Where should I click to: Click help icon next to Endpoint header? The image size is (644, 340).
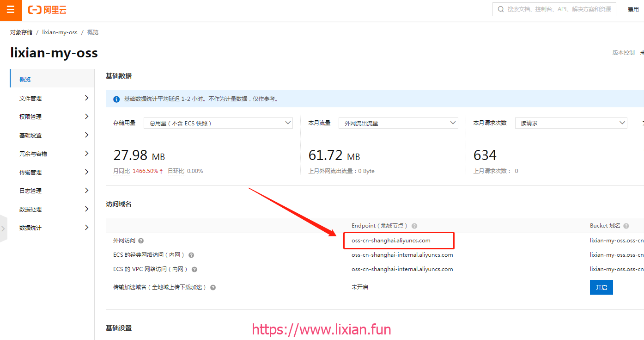[x=414, y=226]
